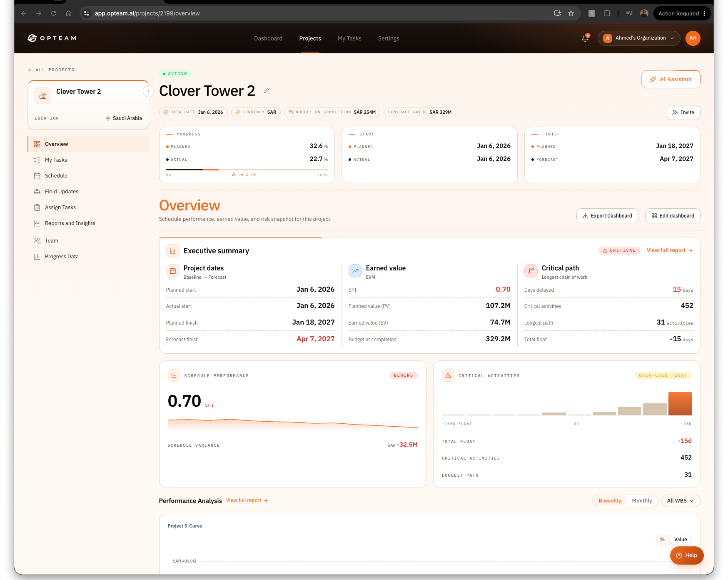Click the tallest orange bar in Critical Activities chart

pos(680,404)
